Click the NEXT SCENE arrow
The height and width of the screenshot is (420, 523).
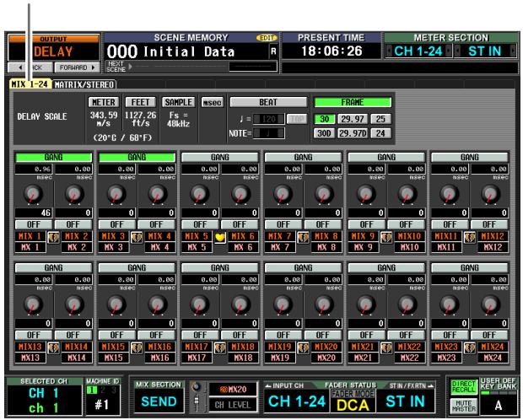(131, 67)
